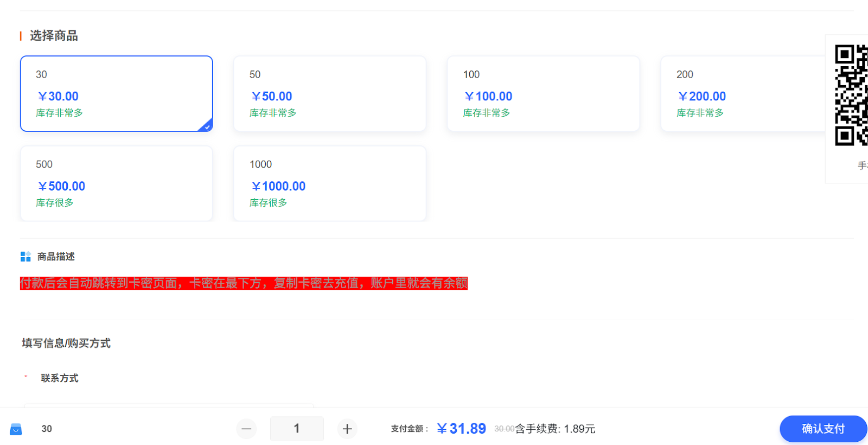Screen dimensions: 868x445
Task: Select the 30 yuan product card
Action: pos(117,93)
